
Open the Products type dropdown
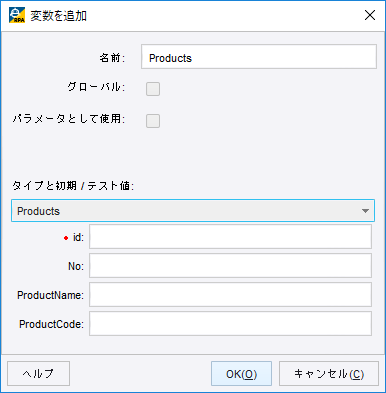click(193, 211)
